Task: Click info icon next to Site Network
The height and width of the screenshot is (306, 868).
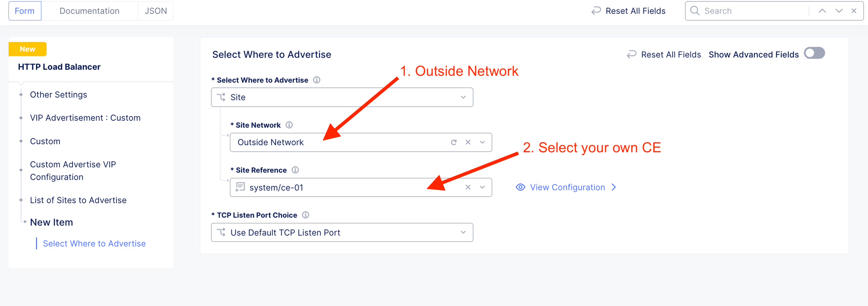Action: (x=289, y=125)
